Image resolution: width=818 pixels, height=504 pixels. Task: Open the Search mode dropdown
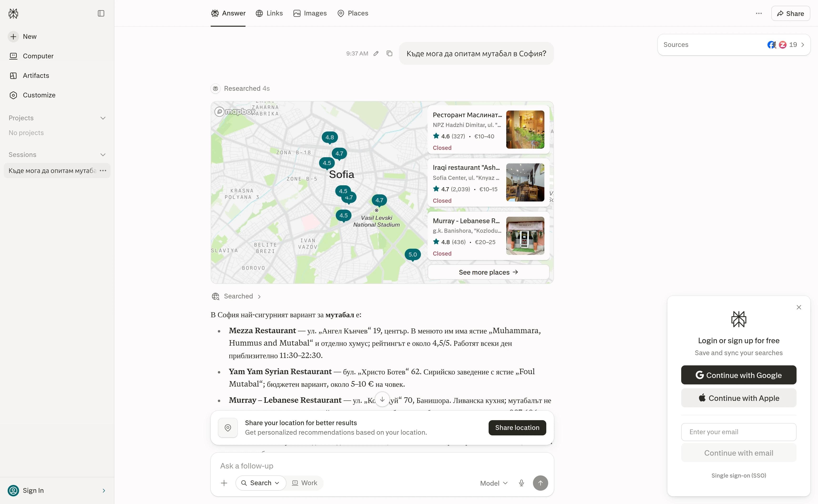pos(261,483)
